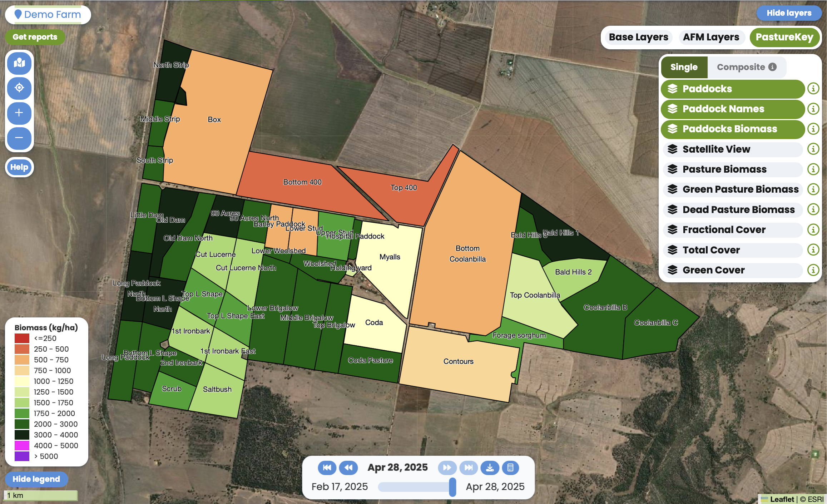Image resolution: width=827 pixels, height=504 pixels.
Task: Zoom in with the plus button
Action: coord(19,113)
